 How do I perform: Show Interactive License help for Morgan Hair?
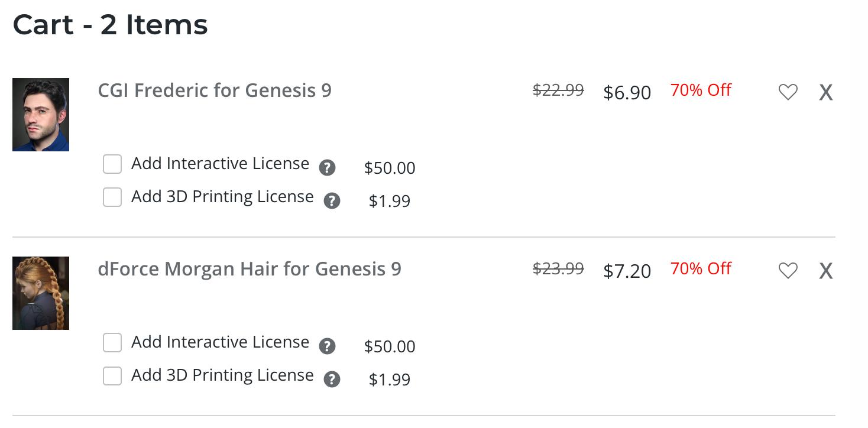tap(327, 346)
